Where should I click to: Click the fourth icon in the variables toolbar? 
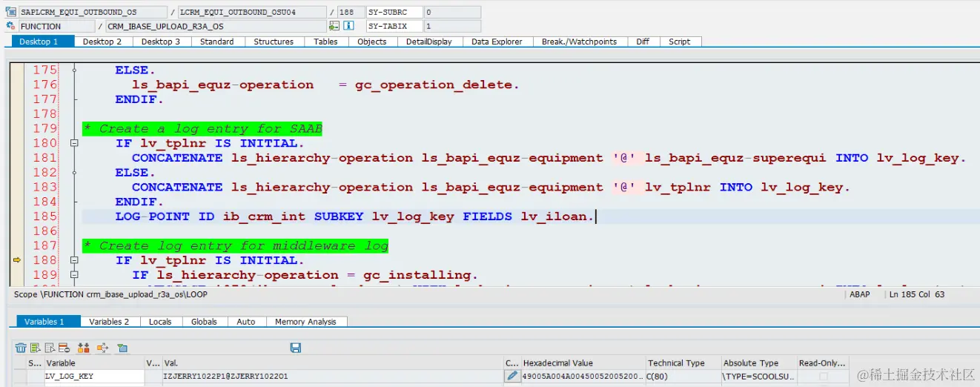[x=64, y=348]
